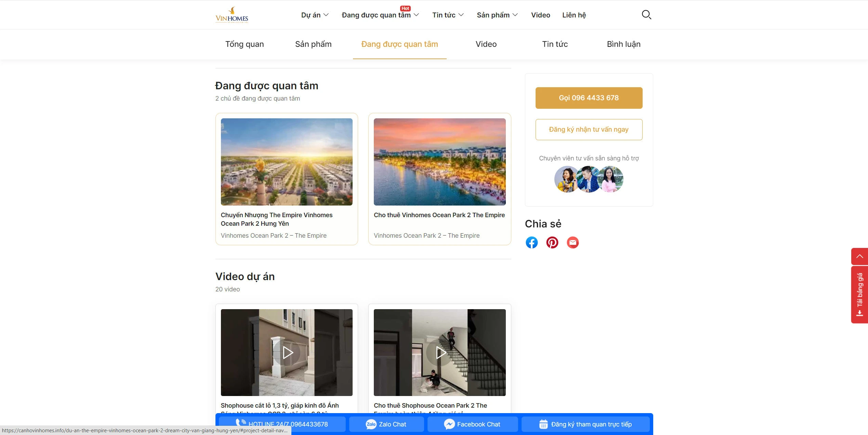Open the search icon in the header

(x=646, y=15)
